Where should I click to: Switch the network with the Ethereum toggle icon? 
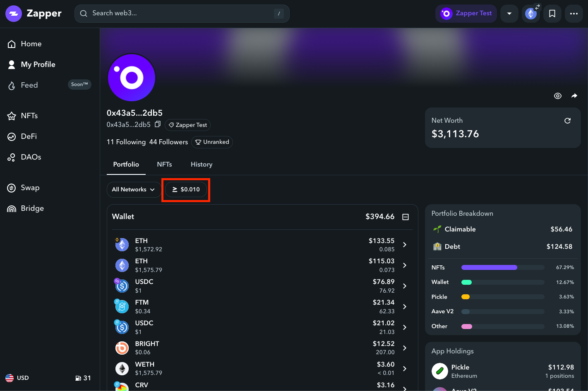point(531,13)
